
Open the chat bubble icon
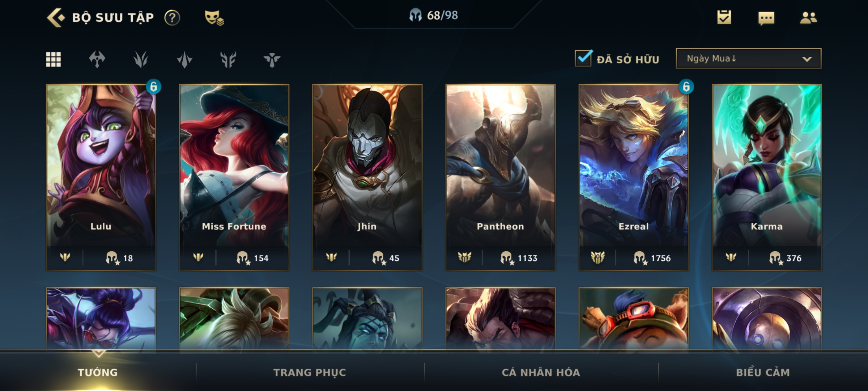coord(766,18)
